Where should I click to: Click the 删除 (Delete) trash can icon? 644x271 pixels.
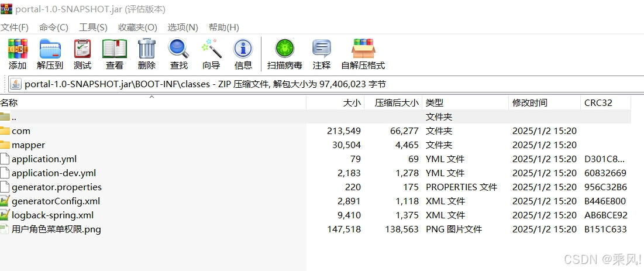(147, 49)
